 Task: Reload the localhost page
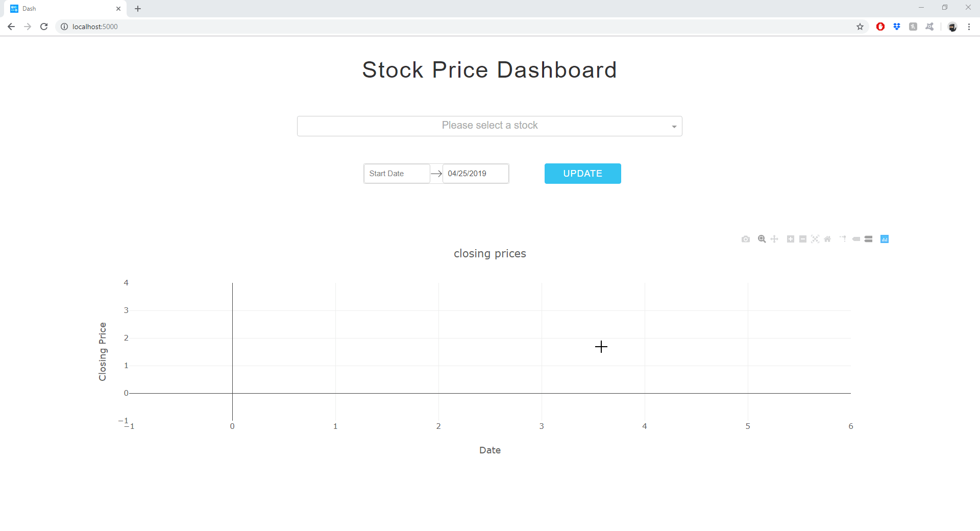point(44,27)
